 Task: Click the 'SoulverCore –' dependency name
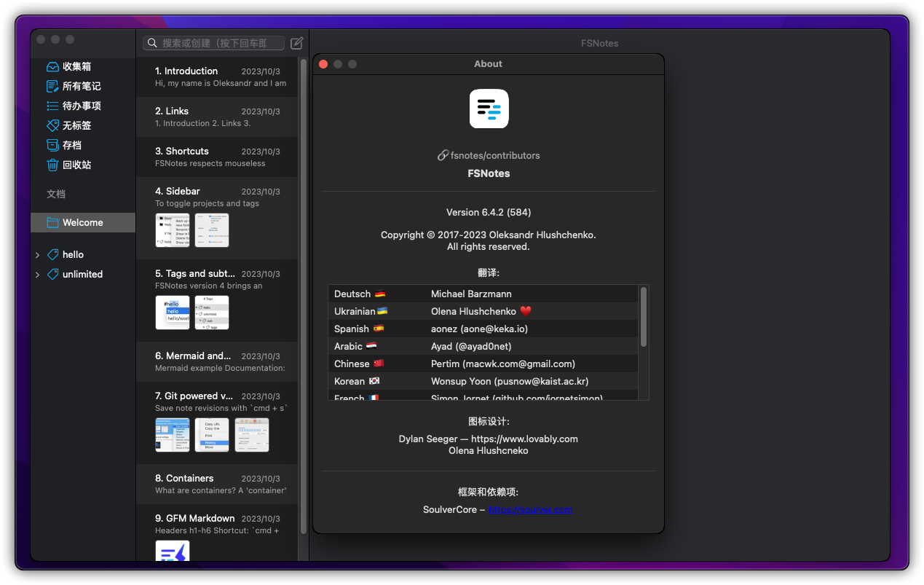click(454, 509)
